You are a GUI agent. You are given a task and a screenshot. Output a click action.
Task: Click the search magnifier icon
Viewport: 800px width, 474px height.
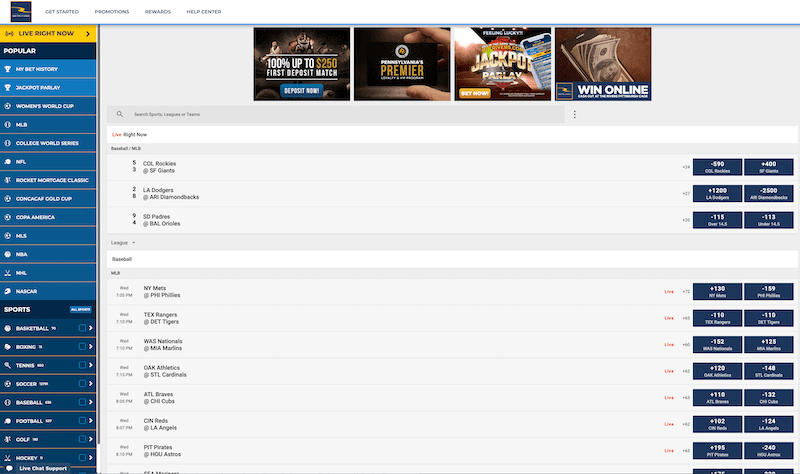coord(119,114)
